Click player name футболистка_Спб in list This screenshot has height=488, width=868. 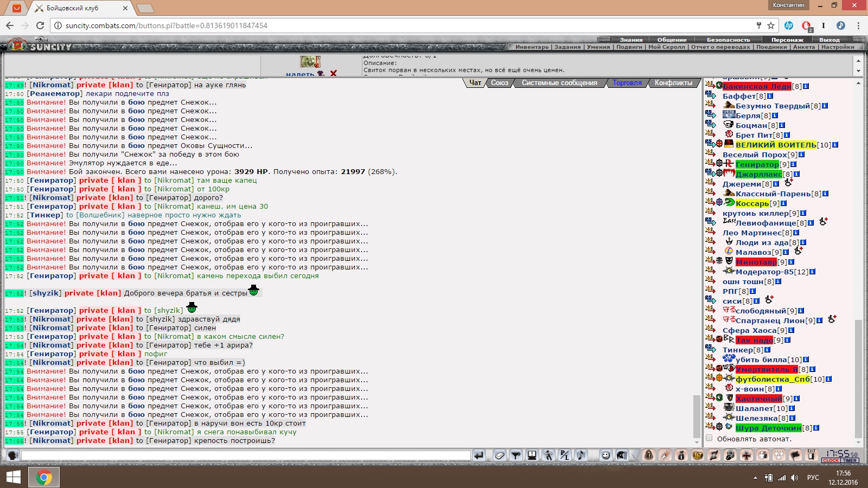click(x=773, y=379)
